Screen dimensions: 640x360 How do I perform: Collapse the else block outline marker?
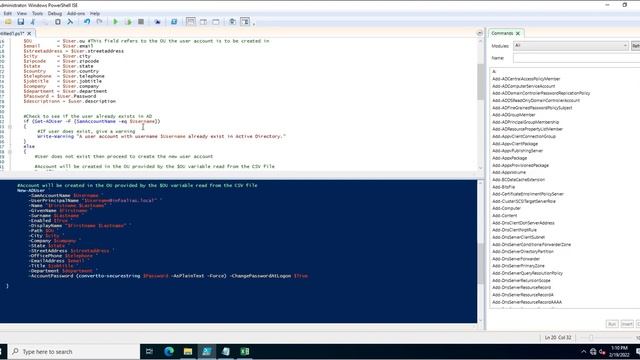click(x=10, y=151)
